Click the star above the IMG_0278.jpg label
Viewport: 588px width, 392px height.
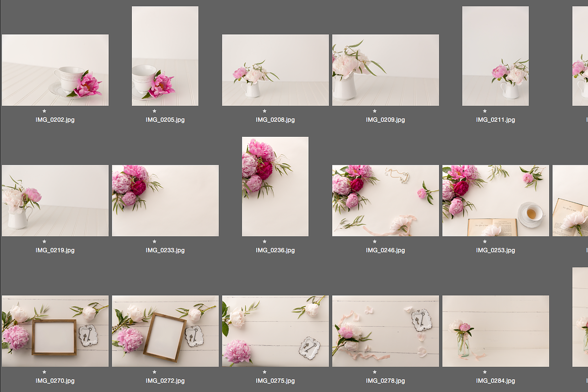click(x=375, y=372)
